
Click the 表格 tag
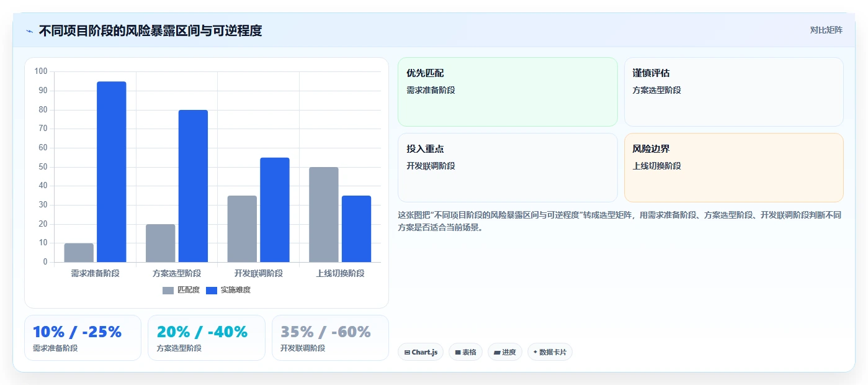click(x=465, y=352)
